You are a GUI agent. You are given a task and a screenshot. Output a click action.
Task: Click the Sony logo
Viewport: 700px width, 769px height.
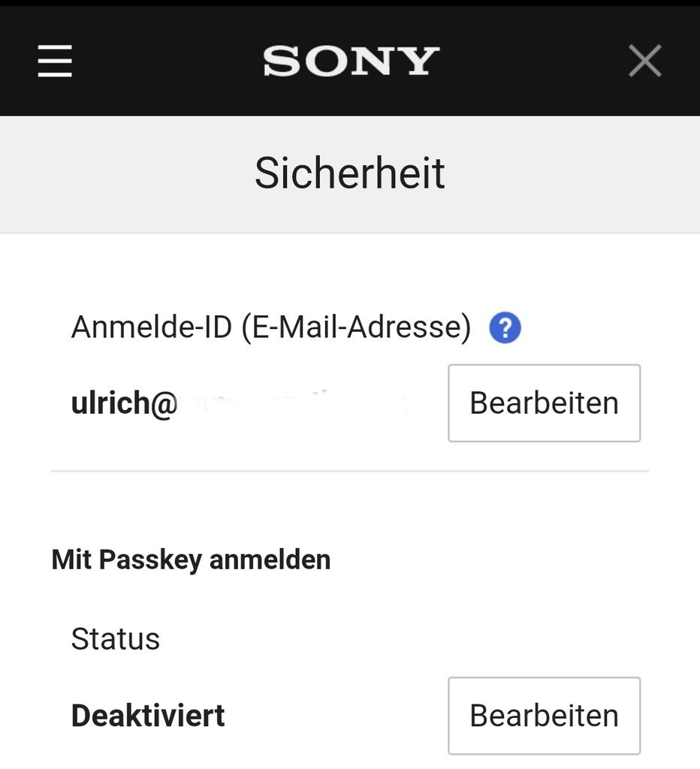(x=351, y=61)
